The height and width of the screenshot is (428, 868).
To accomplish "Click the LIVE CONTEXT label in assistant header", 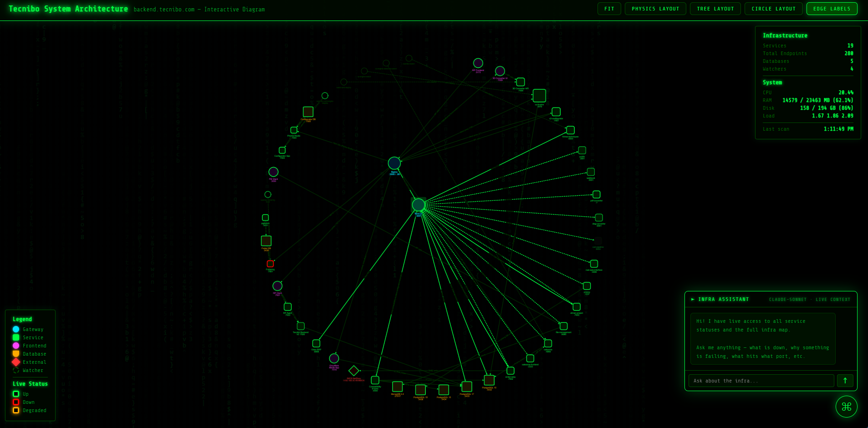I will 833,300.
